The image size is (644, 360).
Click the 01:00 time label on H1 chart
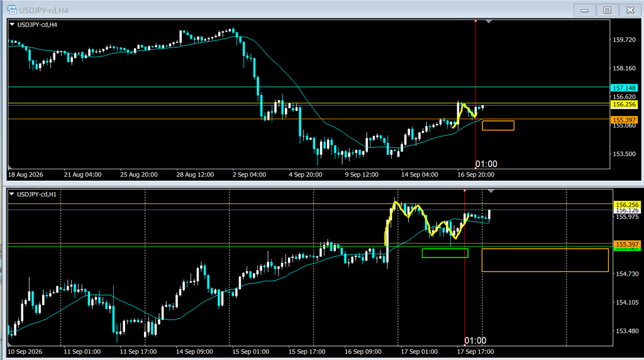(x=475, y=340)
